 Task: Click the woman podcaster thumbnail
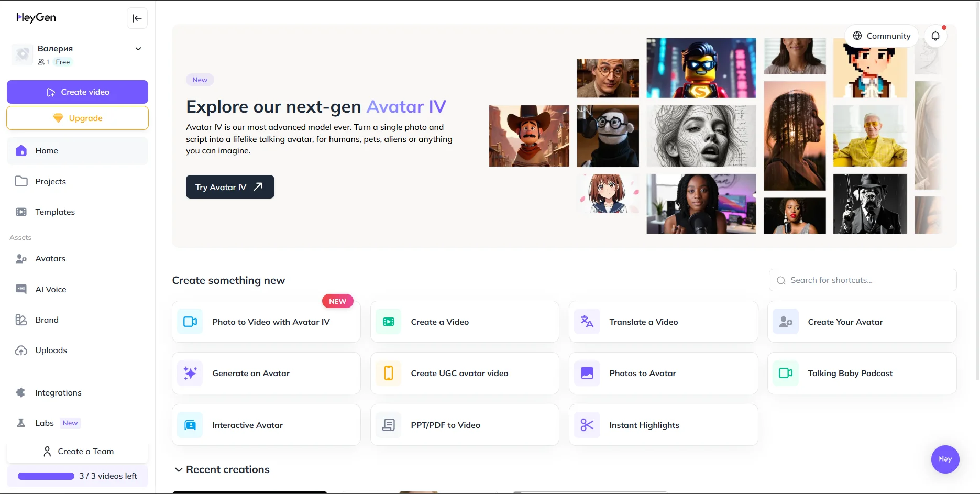point(701,204)
